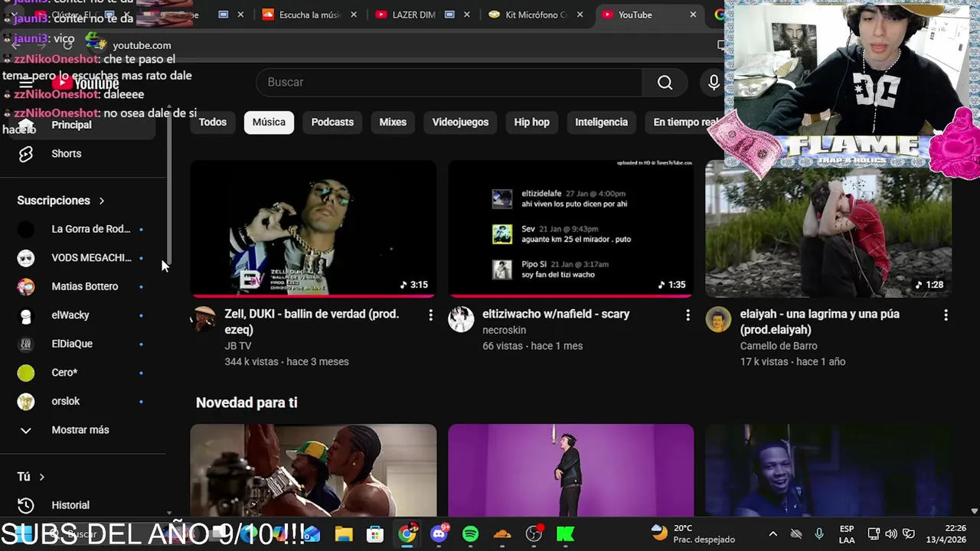Select the Música filter chip
980x551 pixels.
tap(269, 122)
